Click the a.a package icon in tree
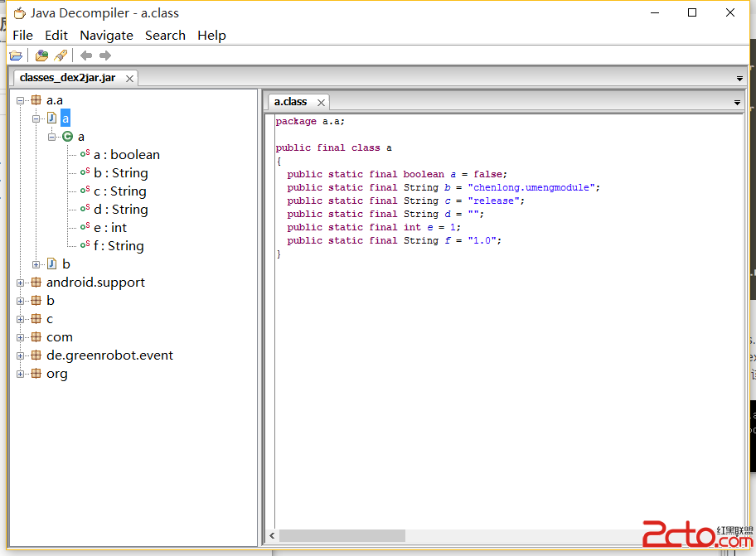Viewport: 756px width, 556px height. (36, 100)
